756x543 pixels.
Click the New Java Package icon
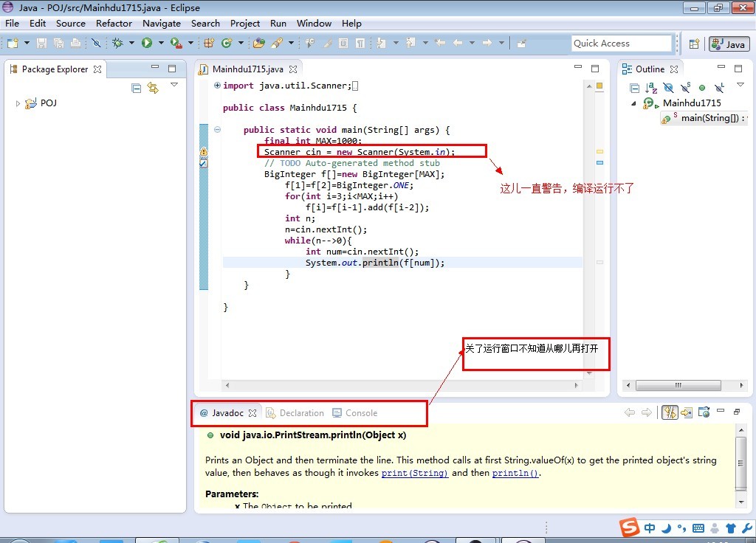pos(209,44)
